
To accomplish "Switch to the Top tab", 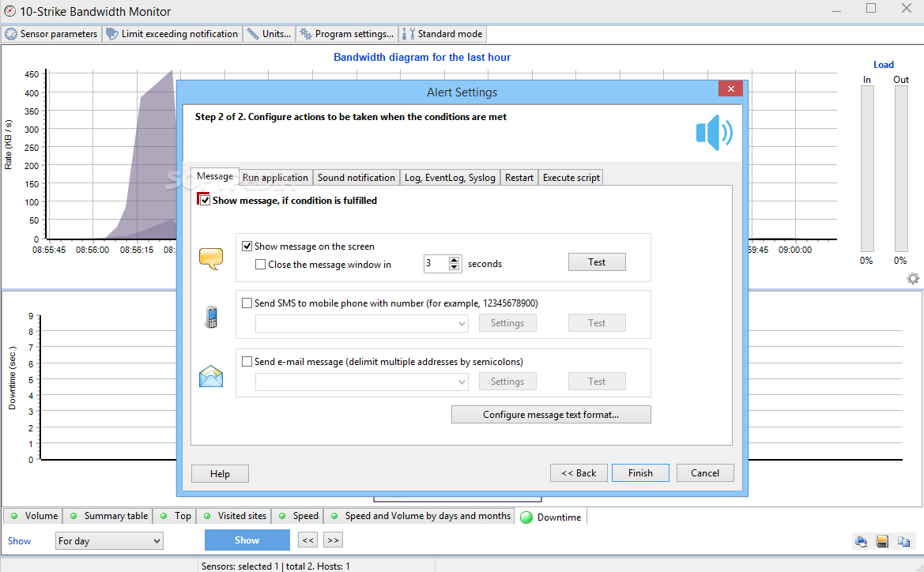I will (175, 516).
